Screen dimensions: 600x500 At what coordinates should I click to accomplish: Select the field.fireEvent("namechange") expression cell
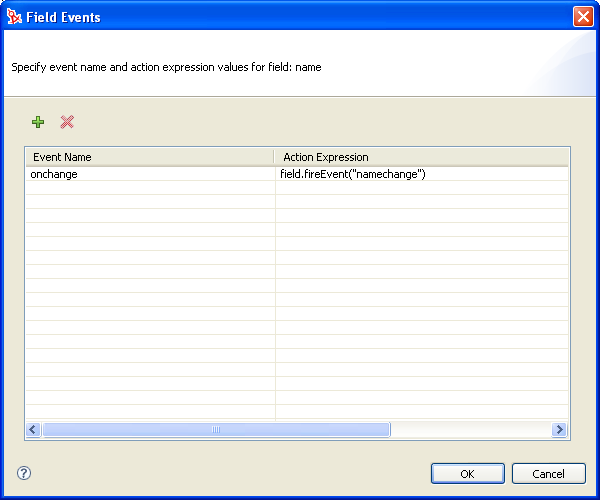420,174
